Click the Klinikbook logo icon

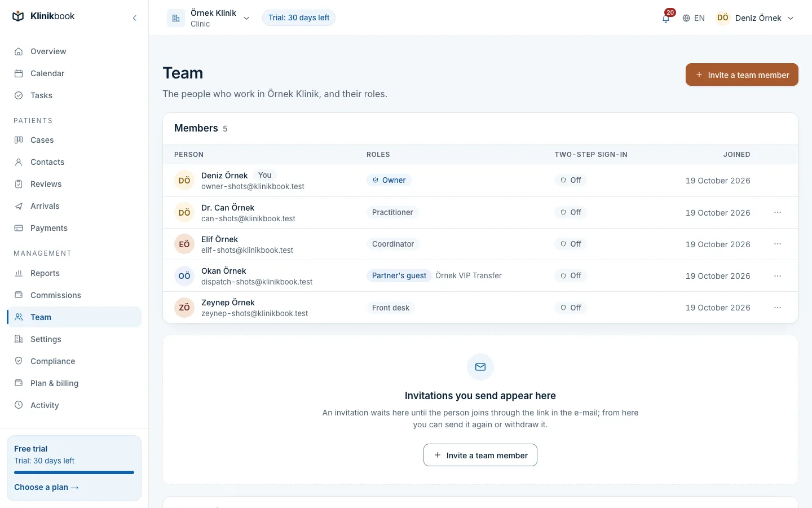tap(18, 16)
